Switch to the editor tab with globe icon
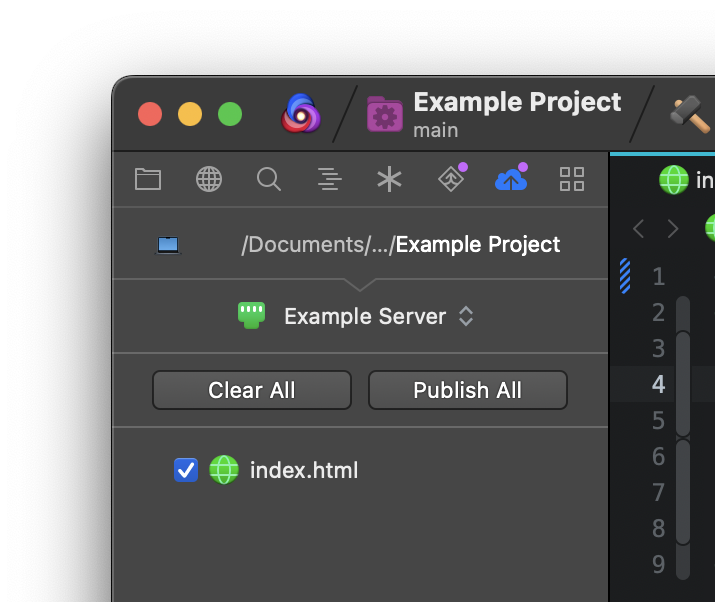 click(x=686, y=180)
